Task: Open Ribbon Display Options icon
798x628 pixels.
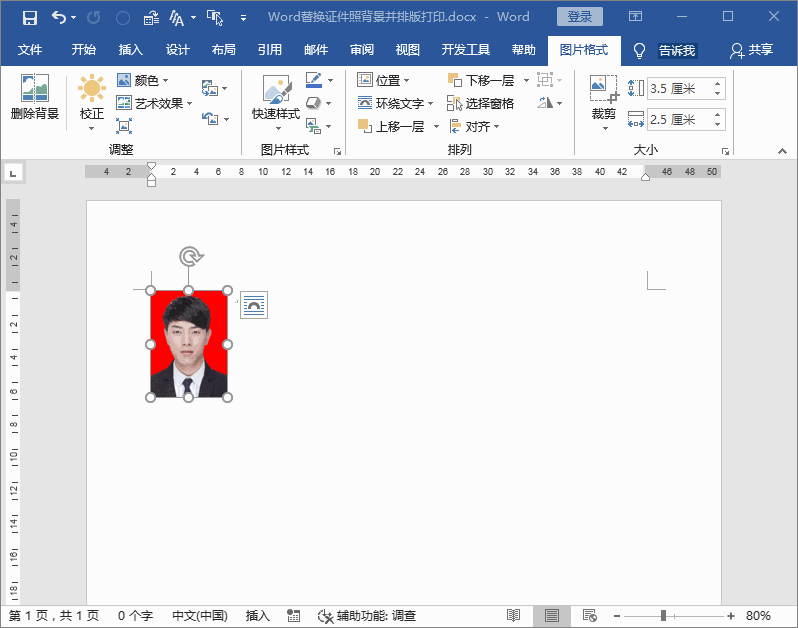Action: 635,16
